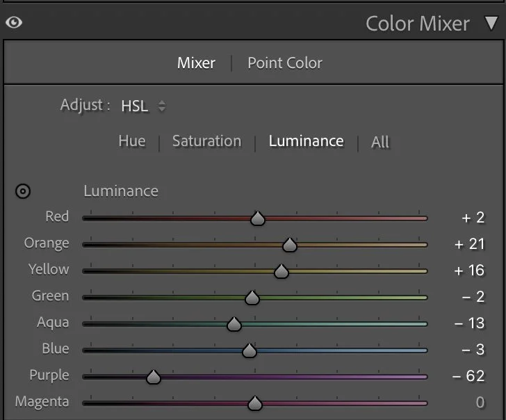Open the Adjust HSL dropdown

point(143,106)
